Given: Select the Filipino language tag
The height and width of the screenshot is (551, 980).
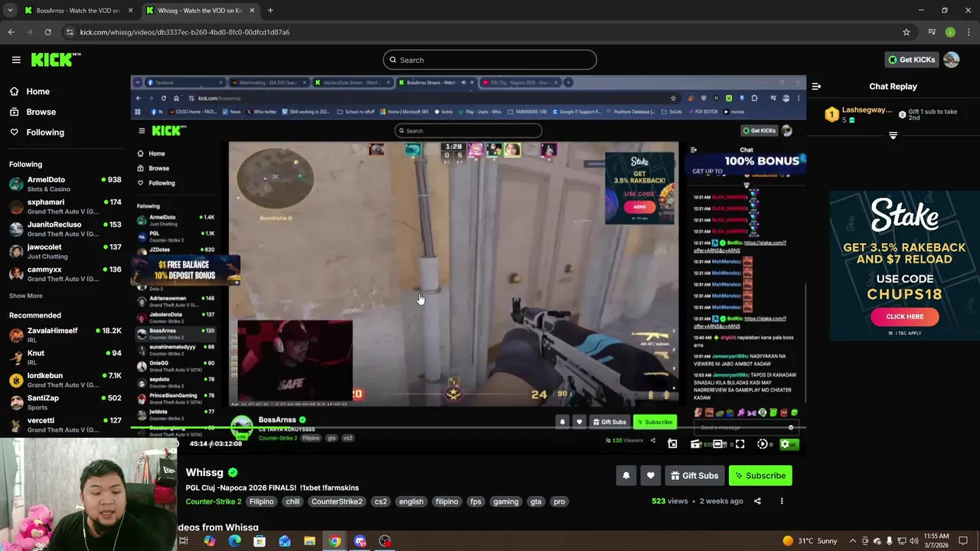Looking at the screenshot, I should tap(261, 501).
